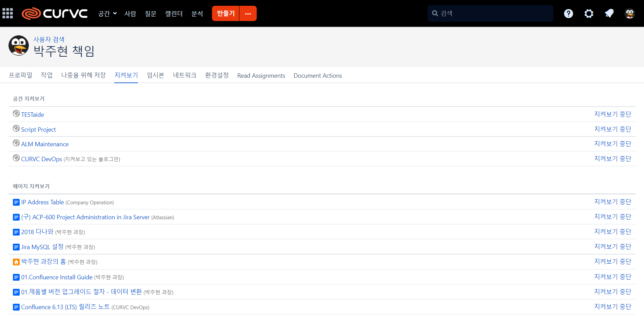Screen dimensions: 644x318
Task: Open the Document Actions tab
Action: tap(318, 75)
